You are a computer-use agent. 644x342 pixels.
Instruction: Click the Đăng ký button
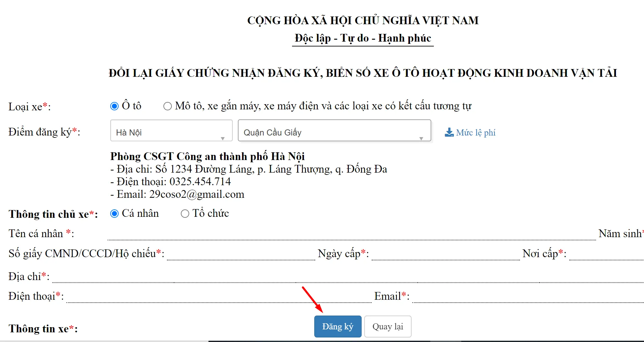[x=337, y=326]
